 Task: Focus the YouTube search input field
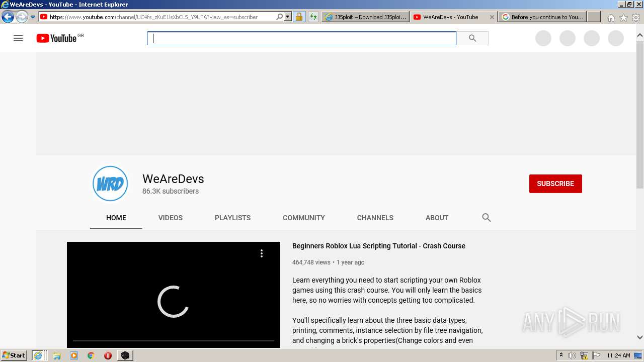[301, 38]
